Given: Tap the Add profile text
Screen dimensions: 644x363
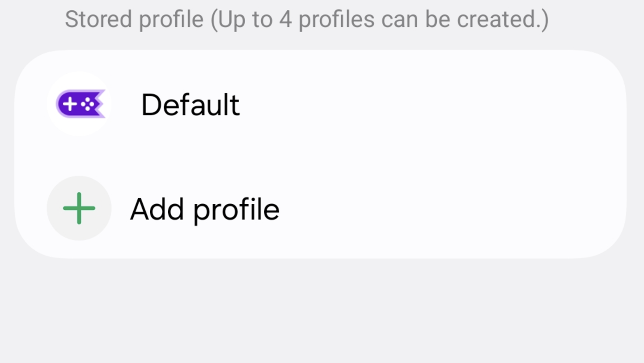Looking at the screenshot, I should (204, 209).
